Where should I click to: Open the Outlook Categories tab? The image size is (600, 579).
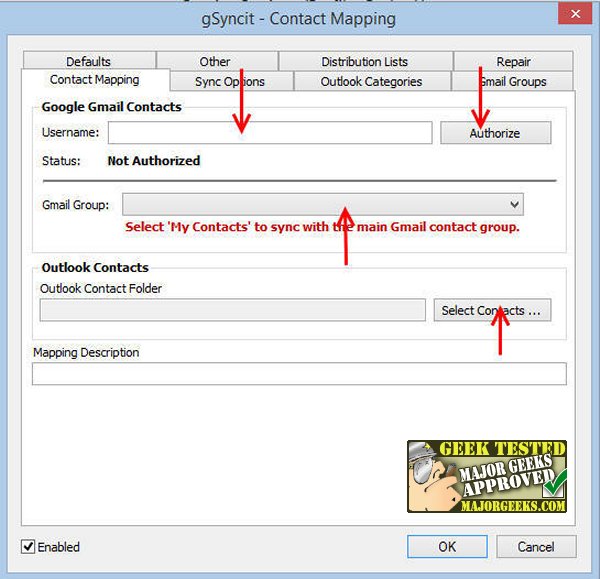pos(372,81)
